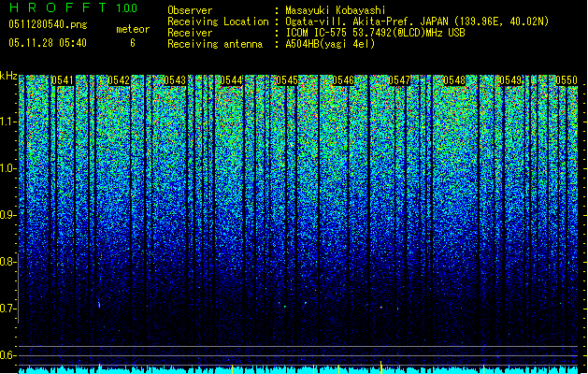
Task: Click the version number 1.0.0
Action: [127, 8]
